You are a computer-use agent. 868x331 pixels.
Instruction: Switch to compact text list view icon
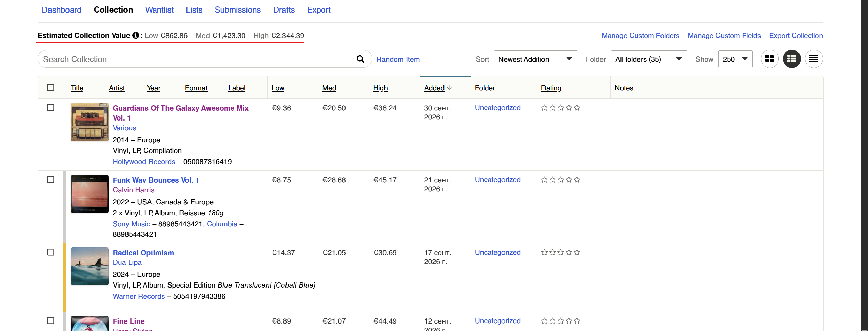(x=814, y=59)
